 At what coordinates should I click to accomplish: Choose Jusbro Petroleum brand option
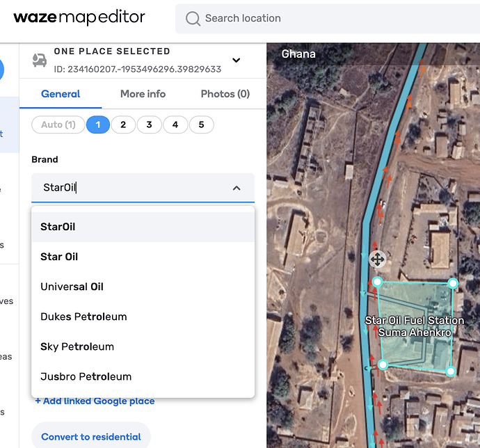[x=143, y=376]
